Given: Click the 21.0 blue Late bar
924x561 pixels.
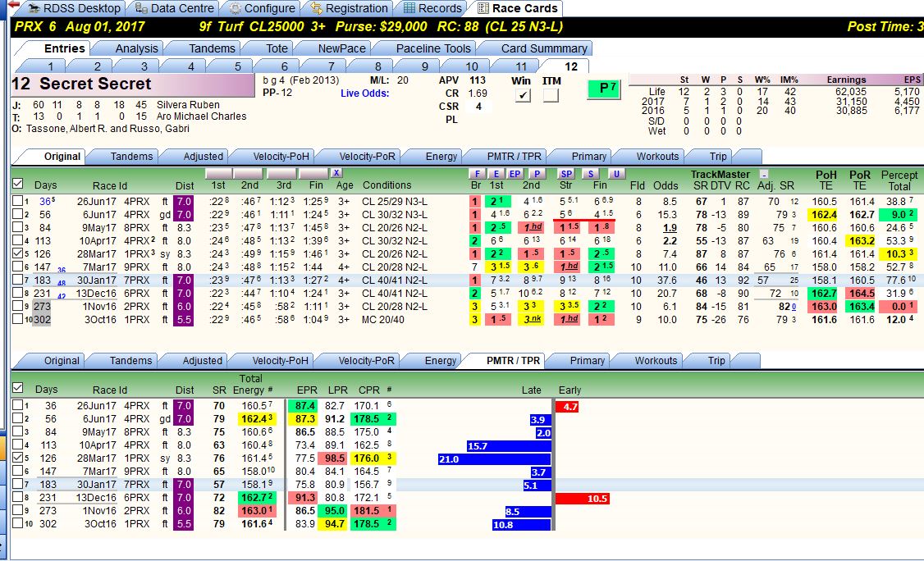Looking at the screenshot, I should (x=494, y=458).
